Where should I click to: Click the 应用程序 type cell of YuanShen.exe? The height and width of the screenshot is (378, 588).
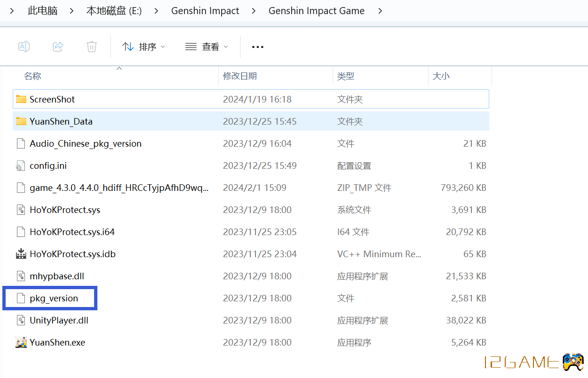click(x=354, y=342)
